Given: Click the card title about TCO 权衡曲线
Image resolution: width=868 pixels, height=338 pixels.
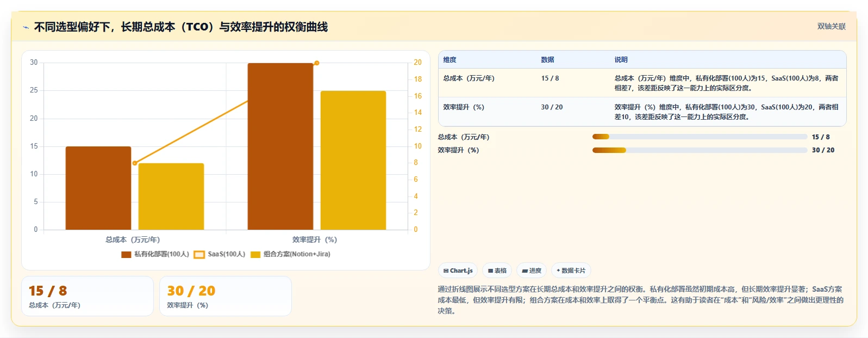Looking at the screenshot, I should [x=181, y=27].
